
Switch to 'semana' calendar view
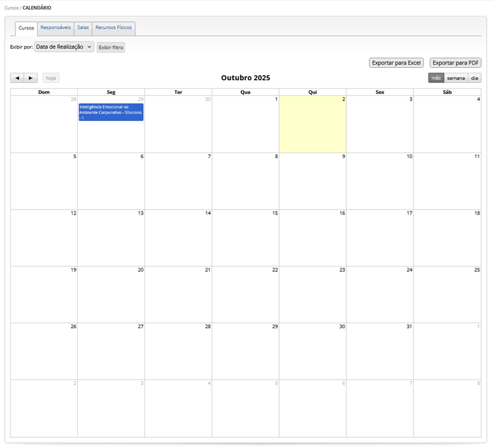456,78
